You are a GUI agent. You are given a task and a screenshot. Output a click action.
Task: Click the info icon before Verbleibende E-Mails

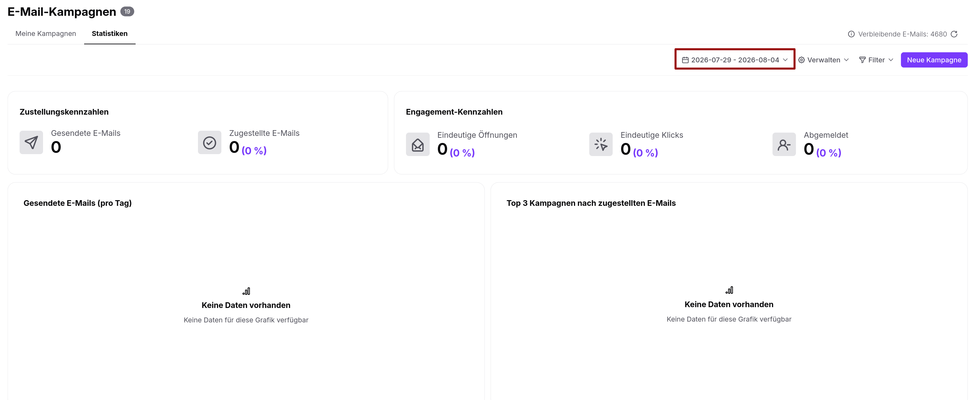click(x=851, y=34)
